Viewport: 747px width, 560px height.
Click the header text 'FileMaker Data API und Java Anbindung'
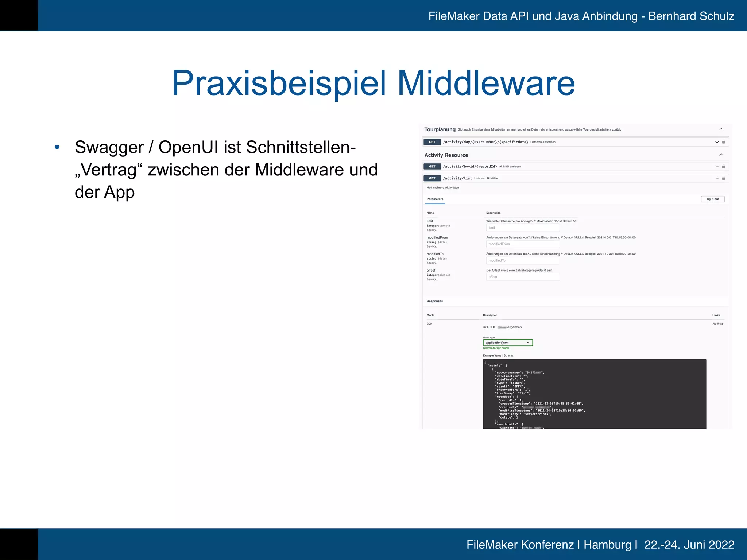533,16
